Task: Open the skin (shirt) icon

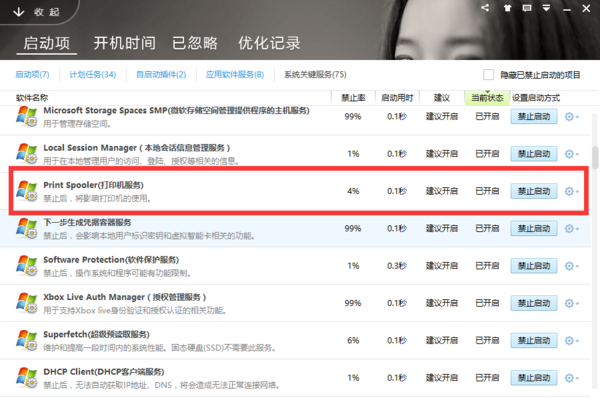Action: 507,8
